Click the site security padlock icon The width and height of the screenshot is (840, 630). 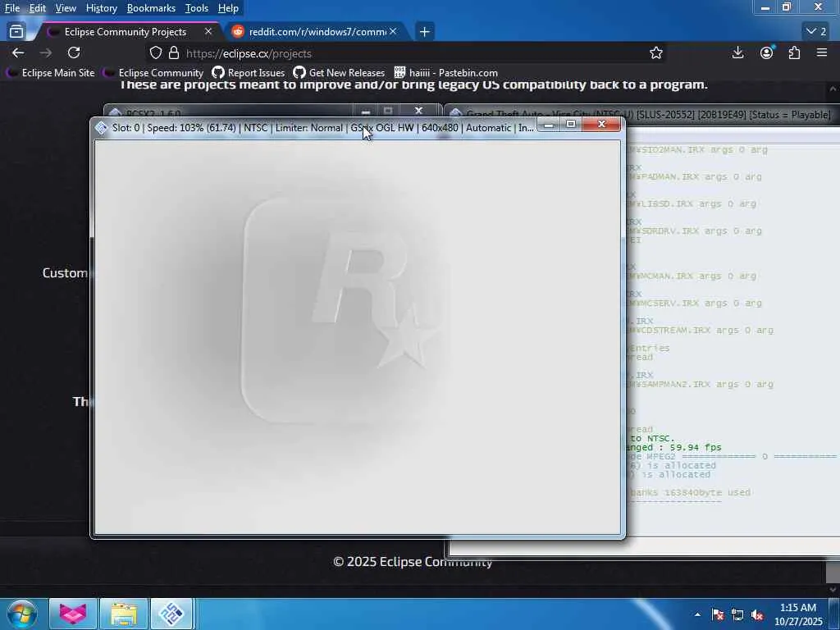(174, 53)
